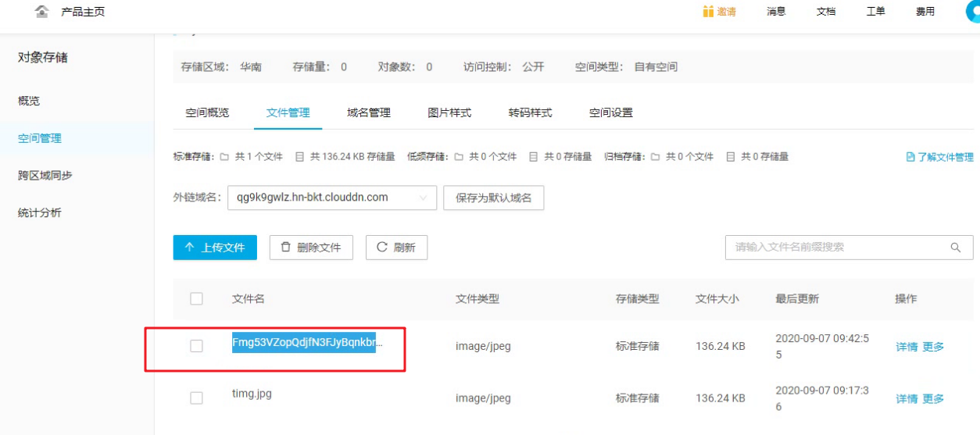Click the 文件类型 column header
Image resolution: width=980 pixels, height=435 pixels.
click(x=477, y=299)
